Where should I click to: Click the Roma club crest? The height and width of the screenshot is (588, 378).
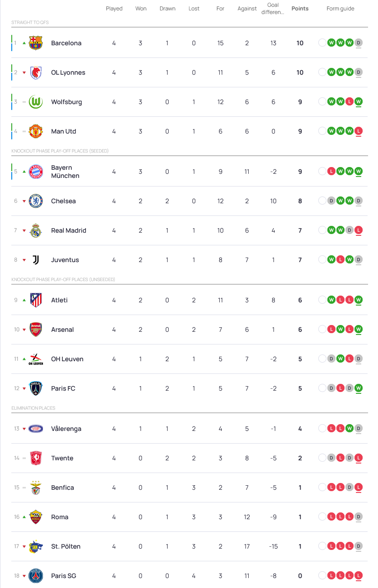(36, 517)
